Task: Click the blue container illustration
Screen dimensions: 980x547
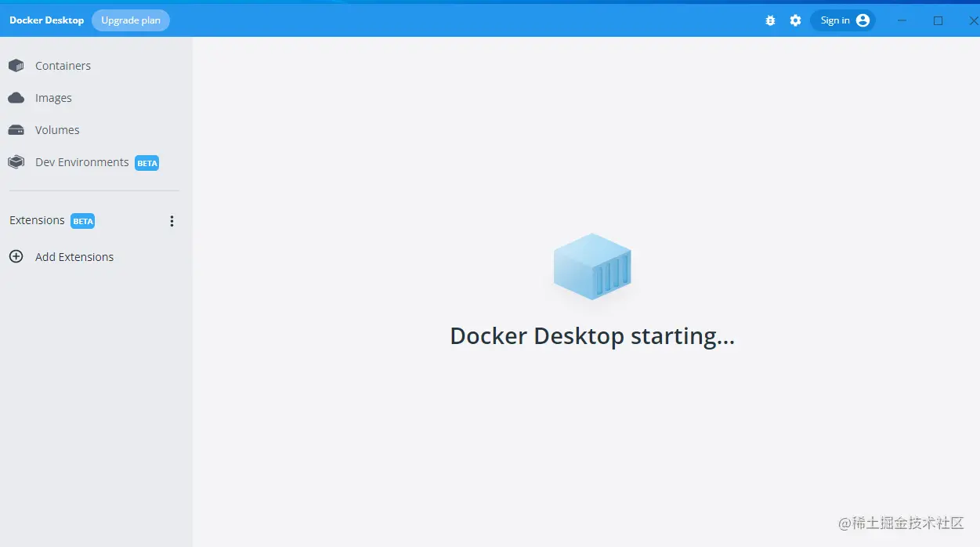Action: click(592, 266)
